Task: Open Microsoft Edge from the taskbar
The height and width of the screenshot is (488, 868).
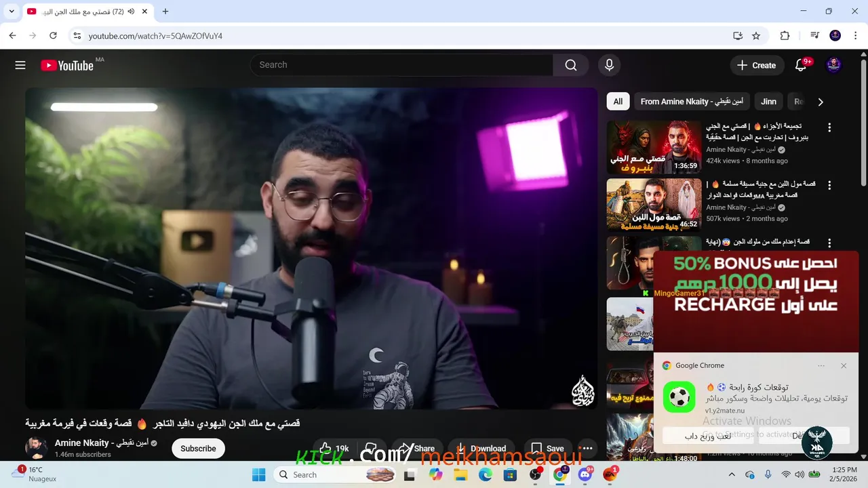Action: pos(486,475)
